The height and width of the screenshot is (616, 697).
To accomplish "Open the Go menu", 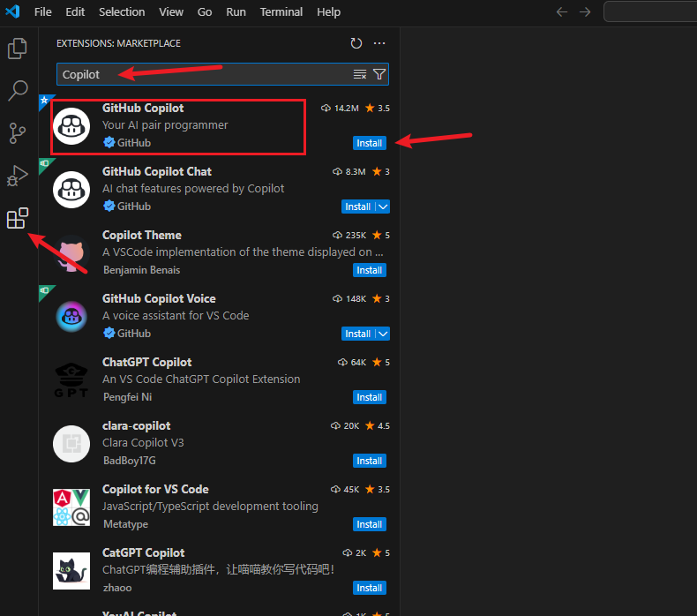I will pos(205,12).
